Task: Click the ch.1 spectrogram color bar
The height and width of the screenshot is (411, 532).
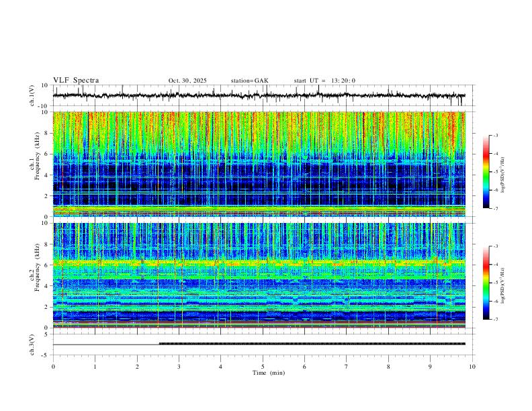Action: coord(486,172)
